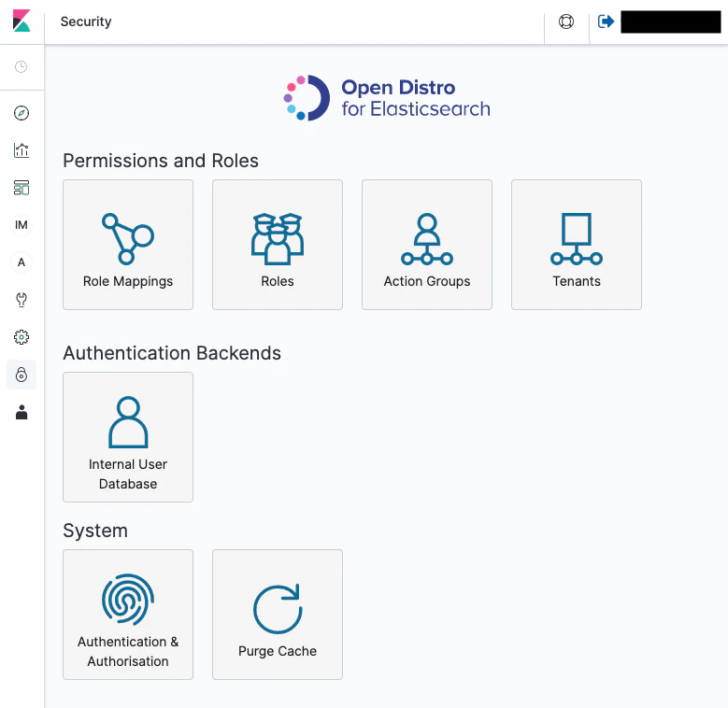The image size is (728, 708).
Task: Open Tenants person icon in sidebar
Action: [21, 412]
